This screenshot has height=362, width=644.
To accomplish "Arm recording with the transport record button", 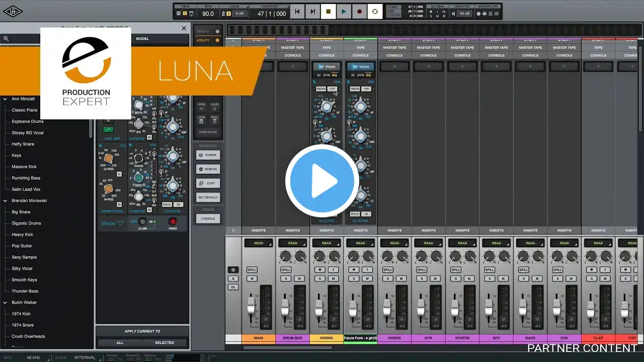I will coord(359,11).
